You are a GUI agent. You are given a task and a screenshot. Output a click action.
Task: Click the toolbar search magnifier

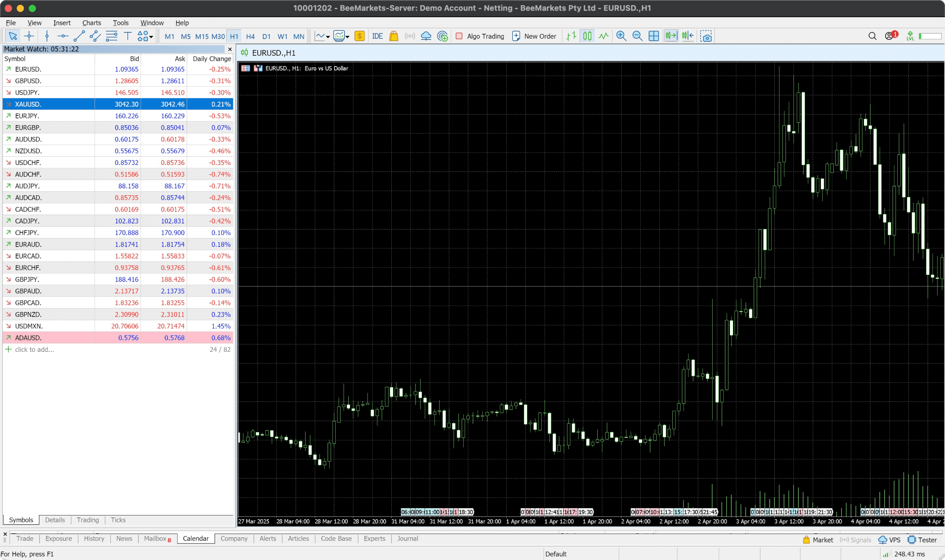[872, 36]
